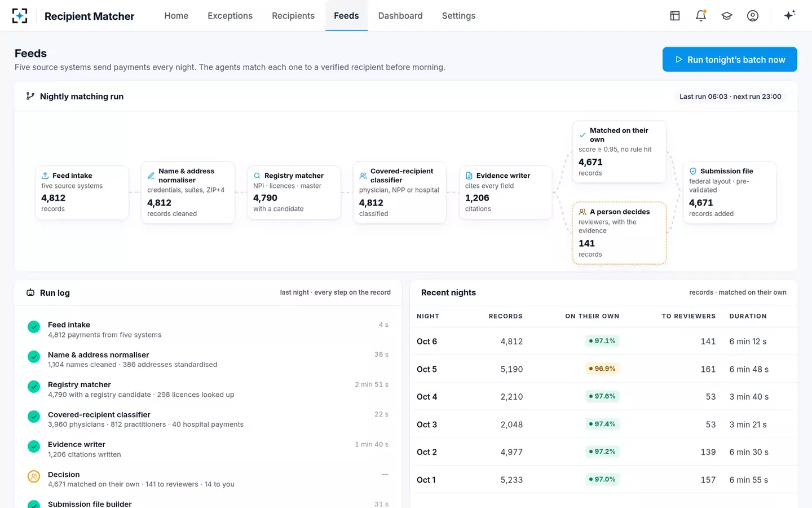Click the orange person icon beside Decision log entry

click(x=34, y=476)
